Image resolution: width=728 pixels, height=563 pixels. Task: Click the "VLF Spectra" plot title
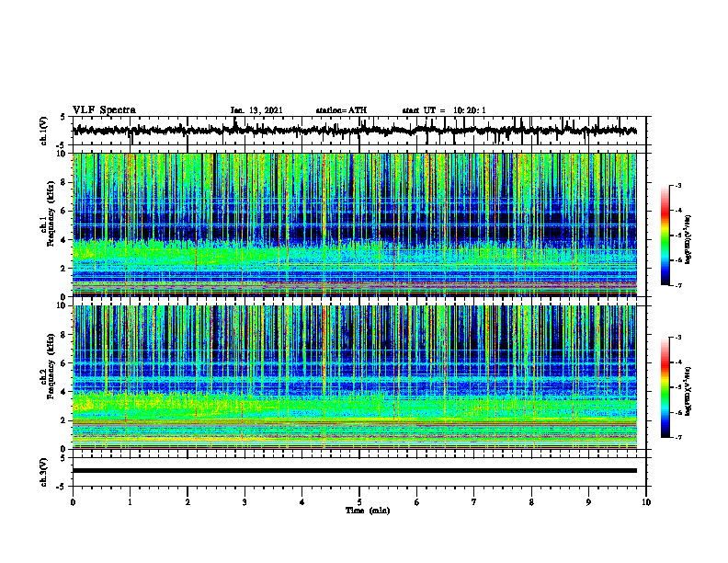[x=104, y=110]
